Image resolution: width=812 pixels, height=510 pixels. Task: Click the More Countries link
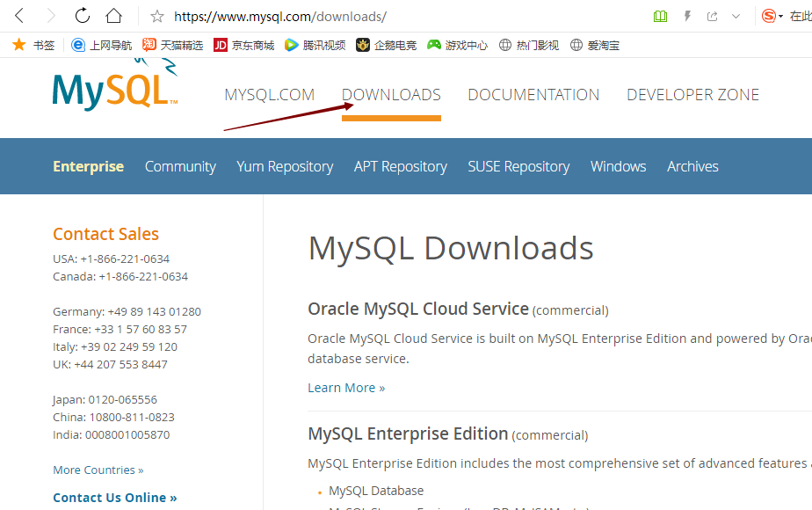[98, 470]
